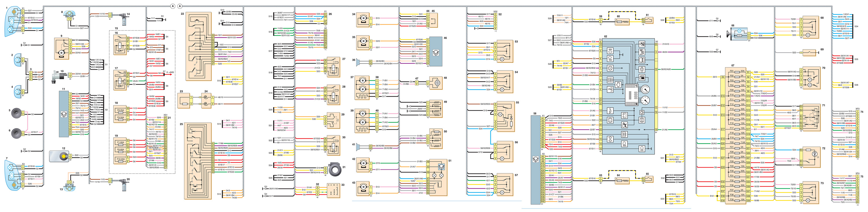The width and height of the screenshot is (868, 212).
Task: Click steering column switch block numbered 22
Action: coord(199,46)
